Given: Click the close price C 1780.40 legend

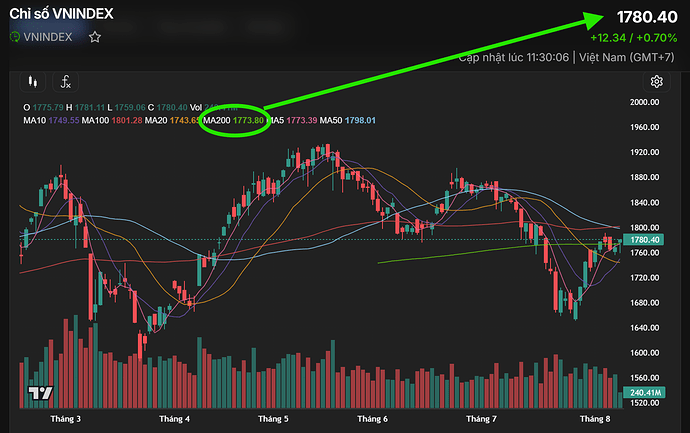Looking at the screenshot, I should pos(168,107).
